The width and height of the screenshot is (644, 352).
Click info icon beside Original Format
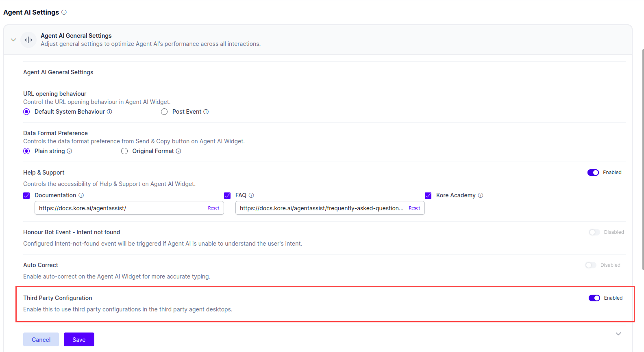[178, 151]
